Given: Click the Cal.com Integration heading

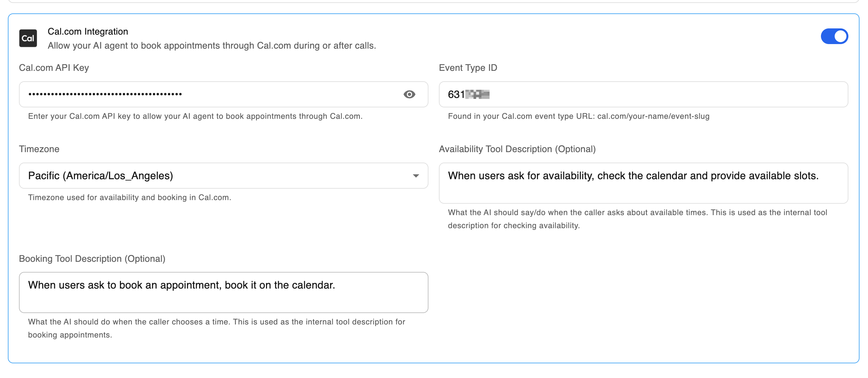Looking at the screenshot, I should 88,32.
